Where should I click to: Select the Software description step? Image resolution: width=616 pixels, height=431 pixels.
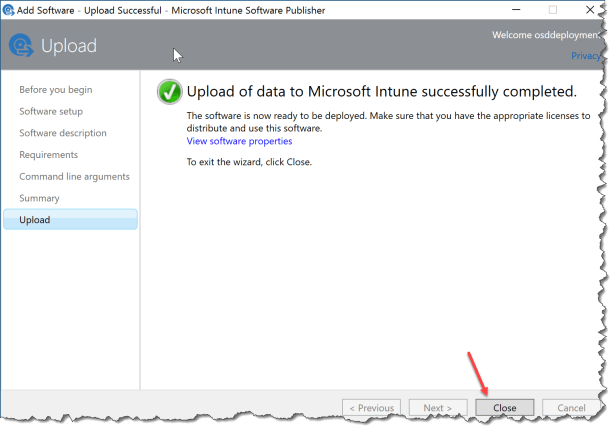click(x=63, y=133)
